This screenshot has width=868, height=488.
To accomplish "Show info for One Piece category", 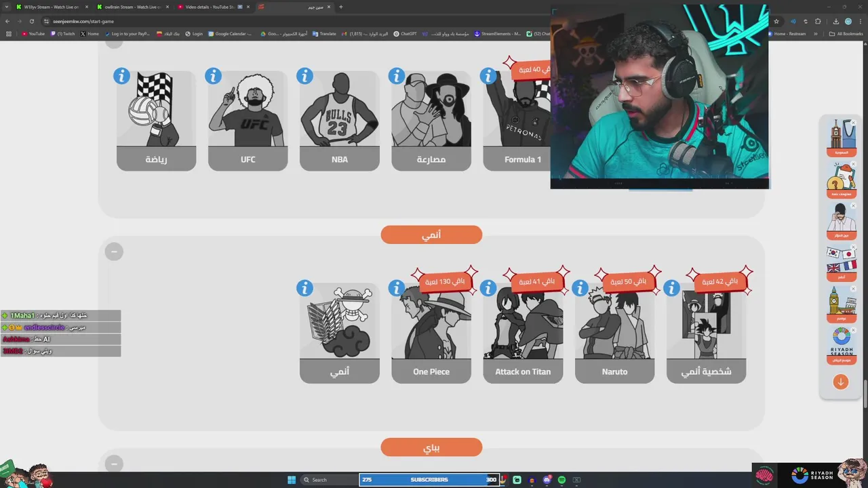I will click(396, 288).
